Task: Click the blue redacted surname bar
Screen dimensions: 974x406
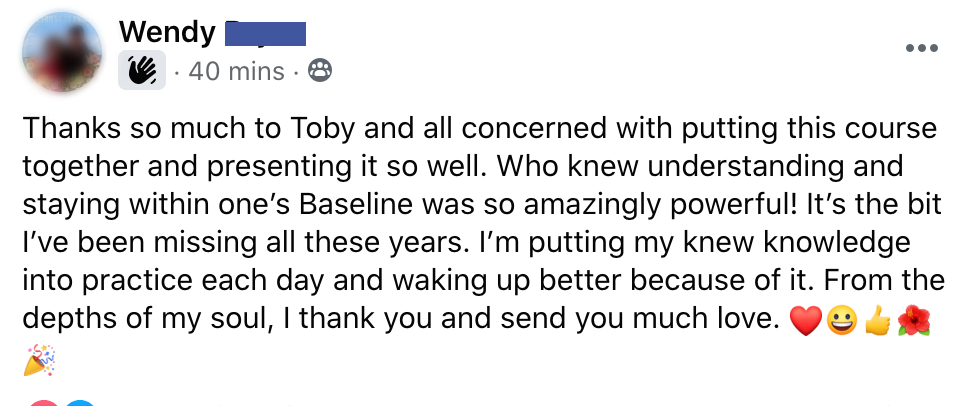Action: click(x=265, y=34)
